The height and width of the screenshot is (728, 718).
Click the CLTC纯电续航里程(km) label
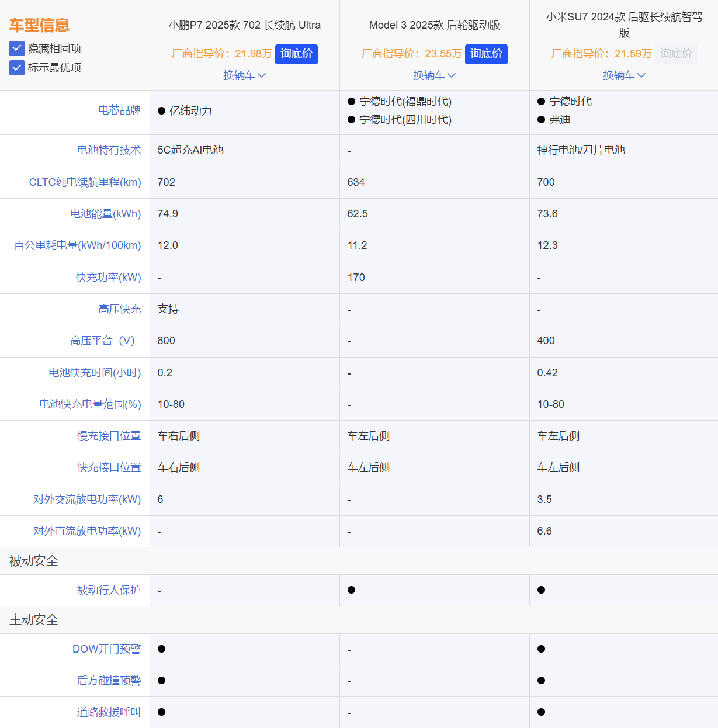(x=85, y=182)
